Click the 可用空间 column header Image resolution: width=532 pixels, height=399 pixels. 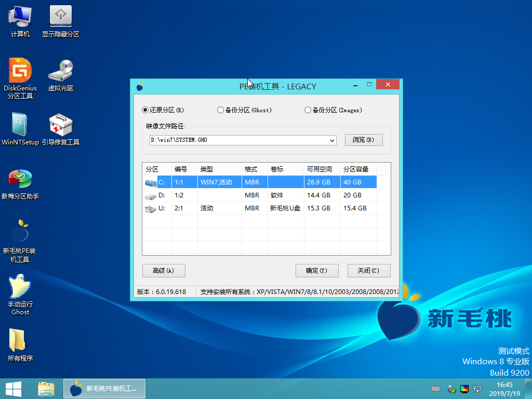pyautogui.click(x=322, y=169)
